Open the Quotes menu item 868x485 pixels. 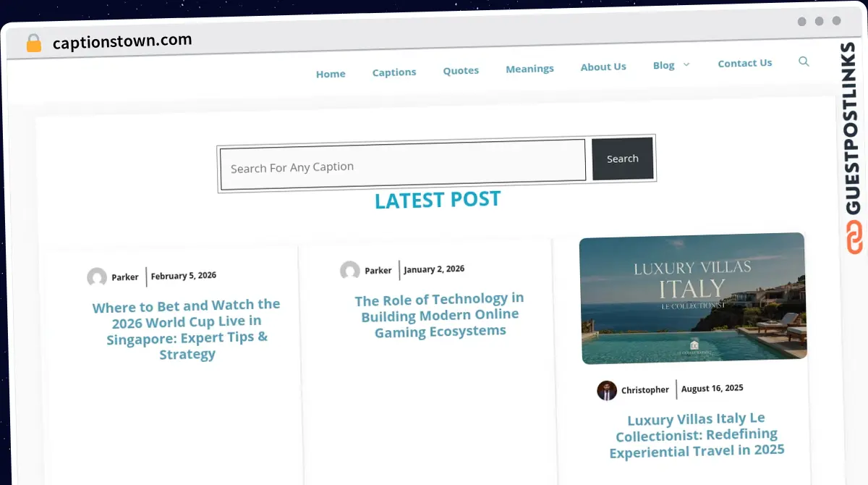pyautogui.click(x=461, y=70)
